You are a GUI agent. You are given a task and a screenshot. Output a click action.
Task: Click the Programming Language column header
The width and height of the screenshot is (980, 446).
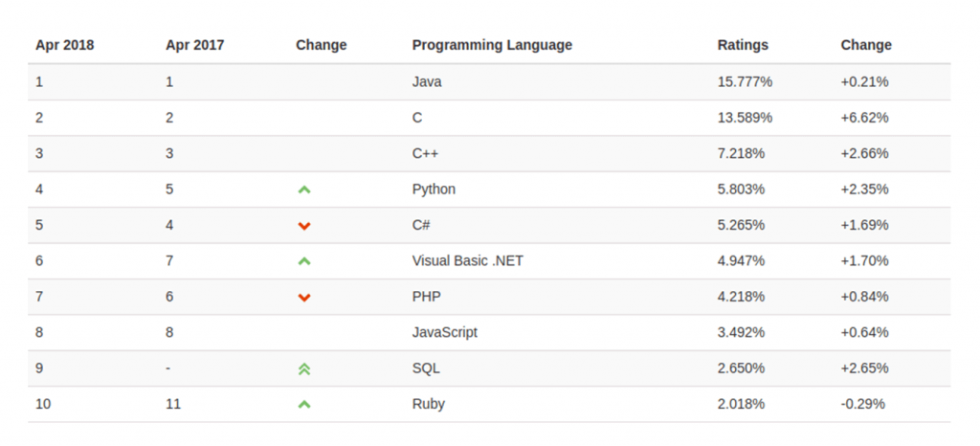click(492, 45)
